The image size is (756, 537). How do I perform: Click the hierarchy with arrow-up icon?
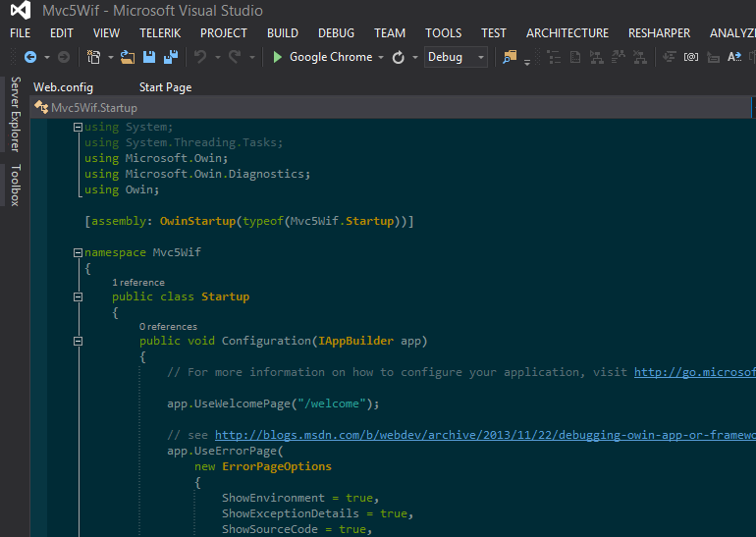pos(619,57)
